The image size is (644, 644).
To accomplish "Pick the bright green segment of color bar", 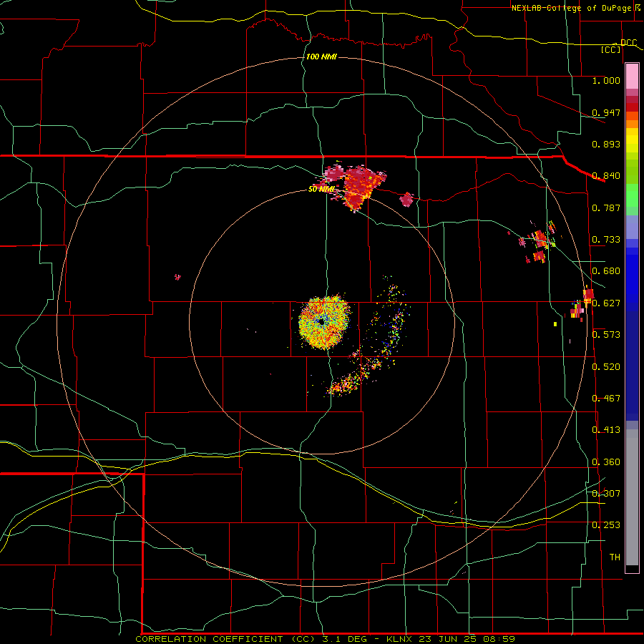I will pos(632,195).
